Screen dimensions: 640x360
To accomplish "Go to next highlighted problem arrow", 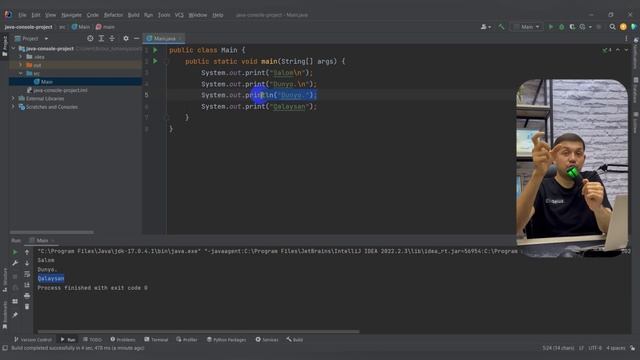I will coord(626,50).
